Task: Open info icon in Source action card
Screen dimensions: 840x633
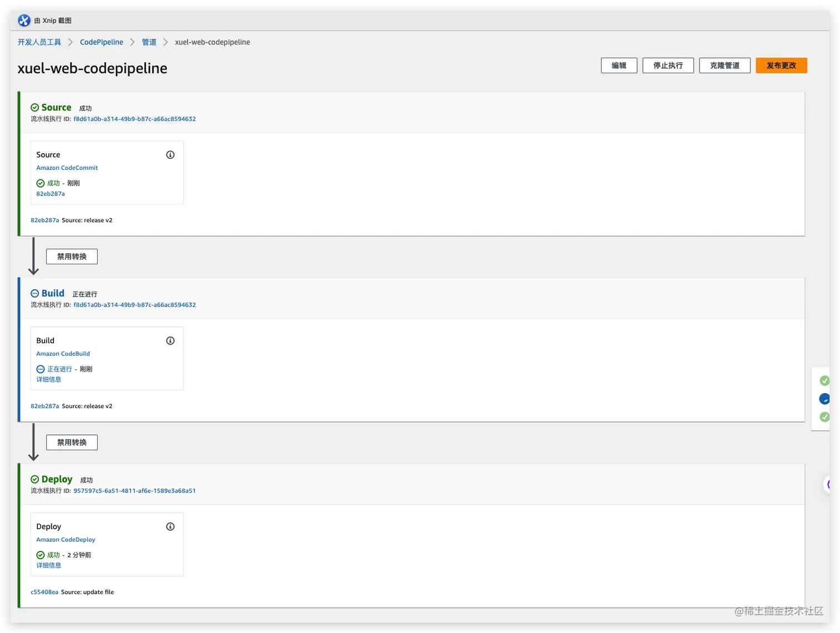Action: click(x=171, y=155)
